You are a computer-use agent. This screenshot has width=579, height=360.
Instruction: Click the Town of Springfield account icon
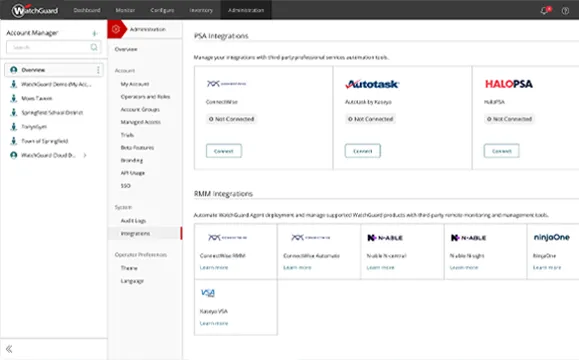pyautogui.click(x=14, y=141)
